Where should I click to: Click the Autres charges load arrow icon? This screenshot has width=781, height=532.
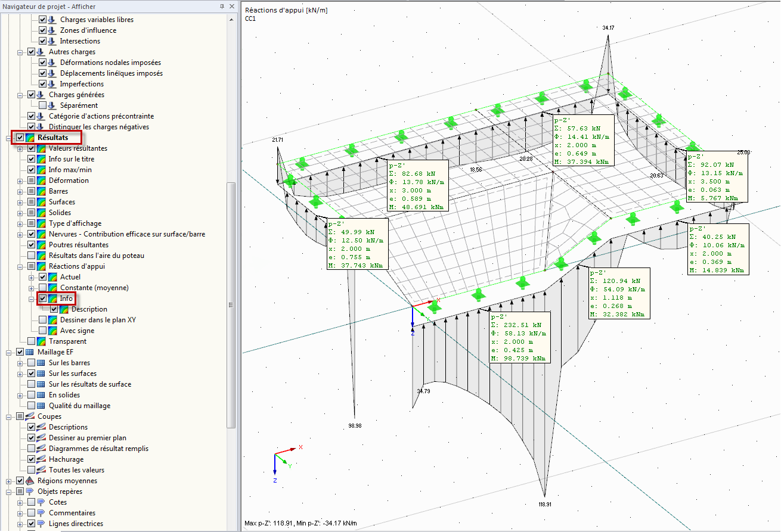pyautogui.click(x=42, y=52)
